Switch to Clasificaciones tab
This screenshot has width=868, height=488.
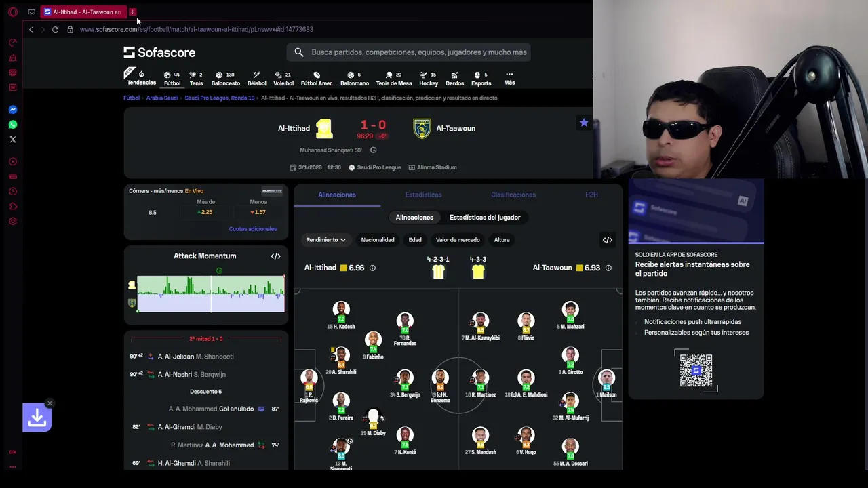tap(513, 195)
